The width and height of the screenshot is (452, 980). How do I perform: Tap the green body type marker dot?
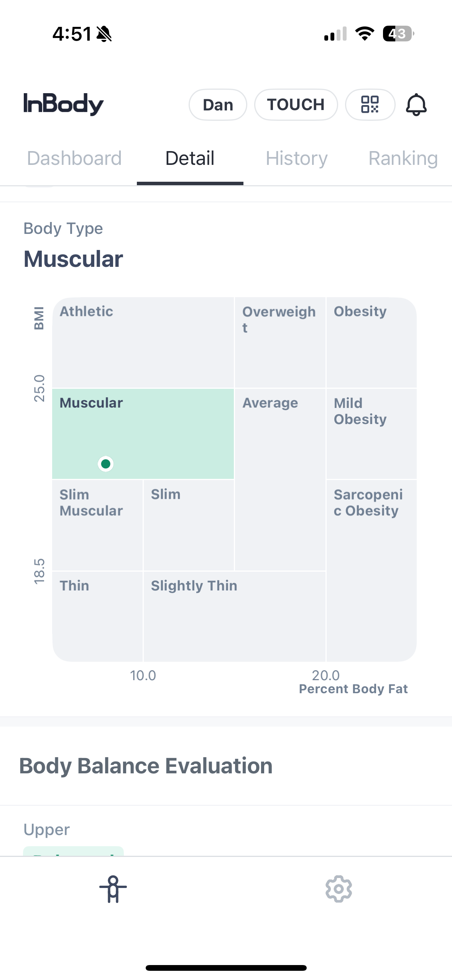pos(106,464)
